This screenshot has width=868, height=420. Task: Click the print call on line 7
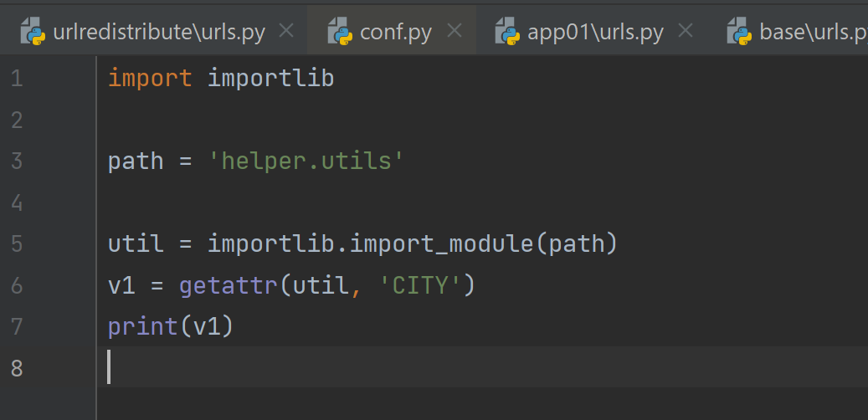click(x=142, y=326)
